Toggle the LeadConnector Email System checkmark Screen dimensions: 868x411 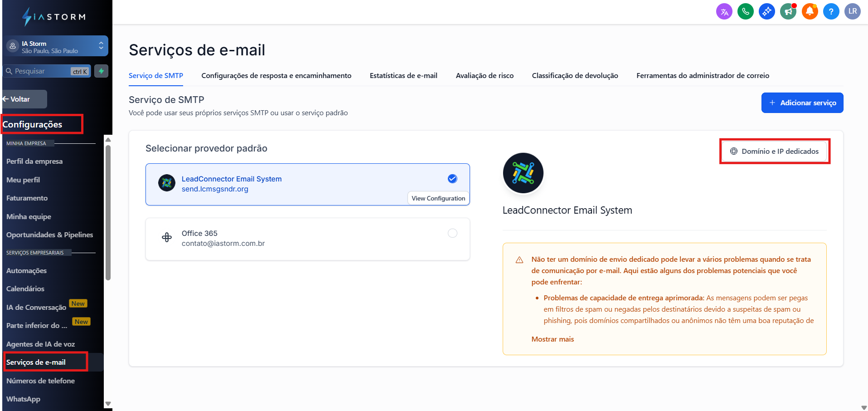pos(452,179)
